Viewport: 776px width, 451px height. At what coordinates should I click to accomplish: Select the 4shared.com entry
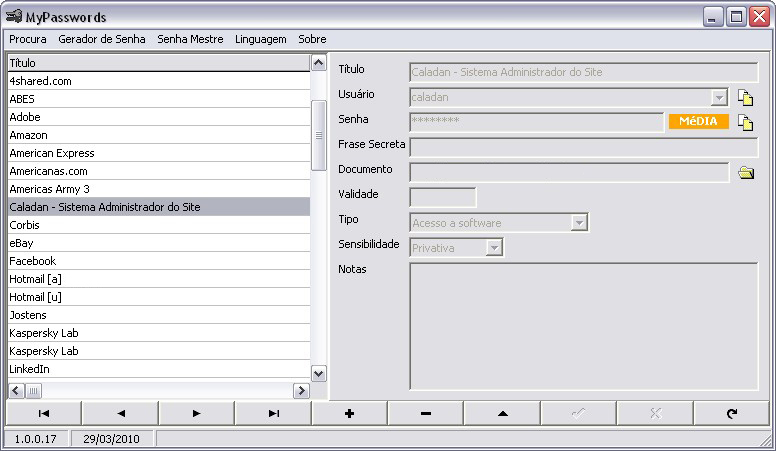[x=159, y=81]
